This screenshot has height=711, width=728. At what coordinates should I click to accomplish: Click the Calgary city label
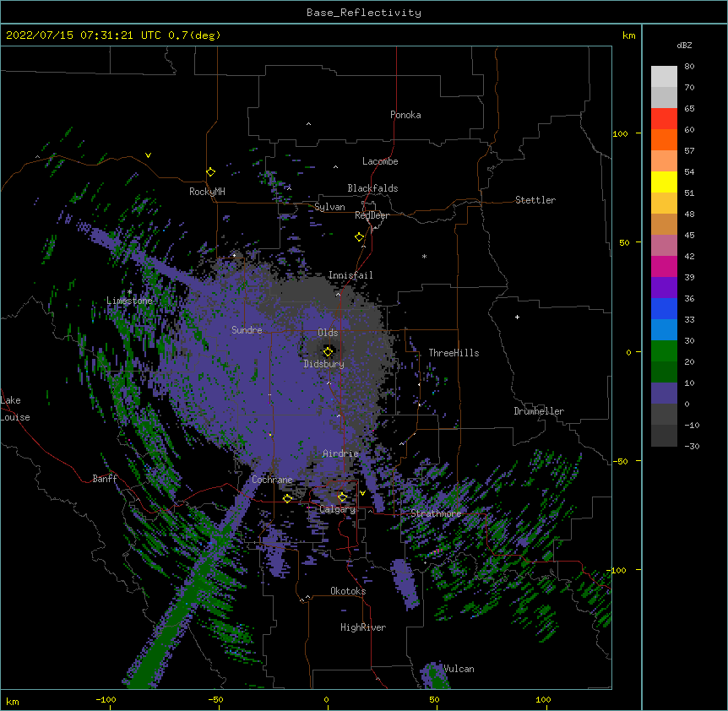click(x=338, y=509)
